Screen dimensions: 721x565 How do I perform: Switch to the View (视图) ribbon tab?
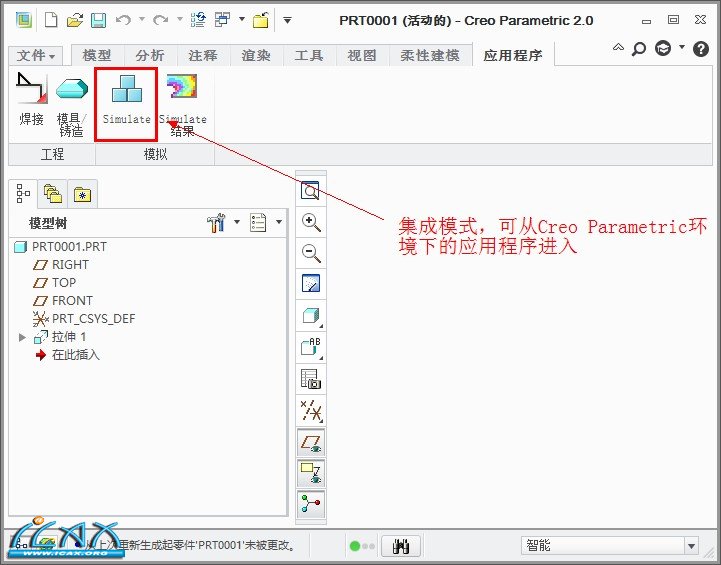click(x=362, y=56)
